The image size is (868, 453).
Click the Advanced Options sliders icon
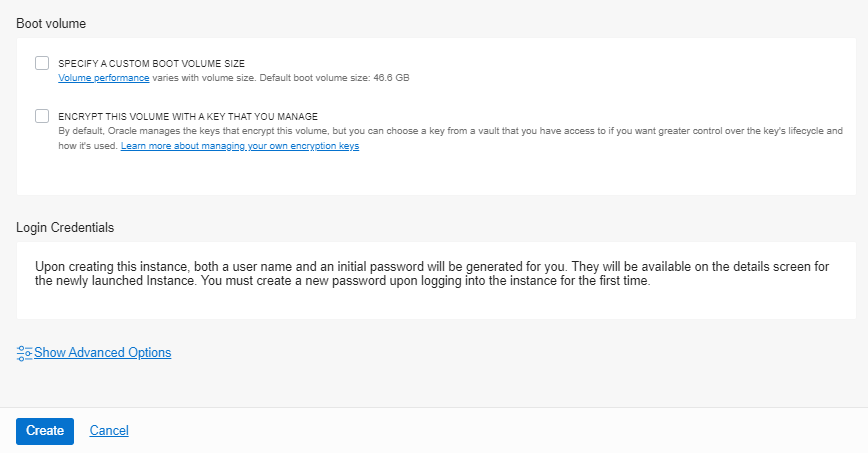(x=25, y=353)
